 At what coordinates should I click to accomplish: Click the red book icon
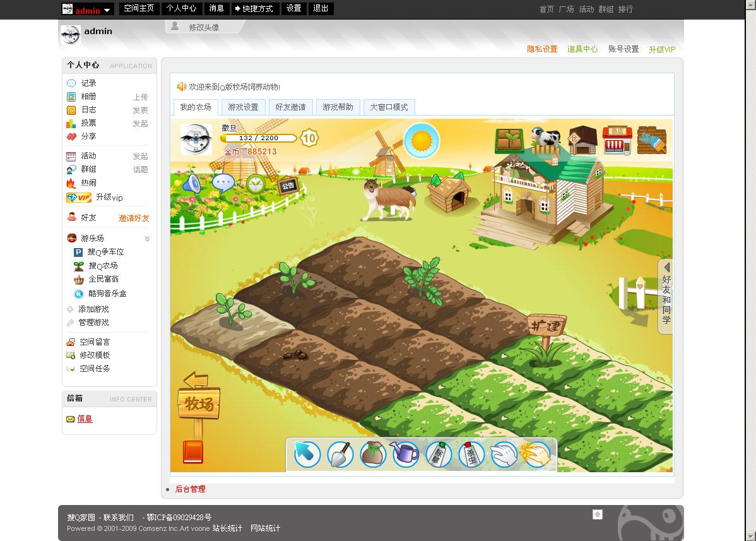(193, 452)
